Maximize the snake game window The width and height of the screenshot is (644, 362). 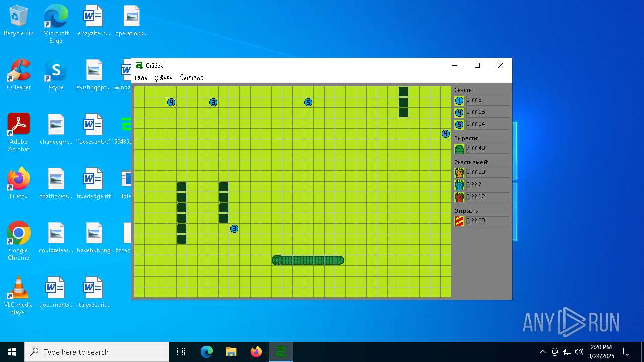click(x=477, y=65)
